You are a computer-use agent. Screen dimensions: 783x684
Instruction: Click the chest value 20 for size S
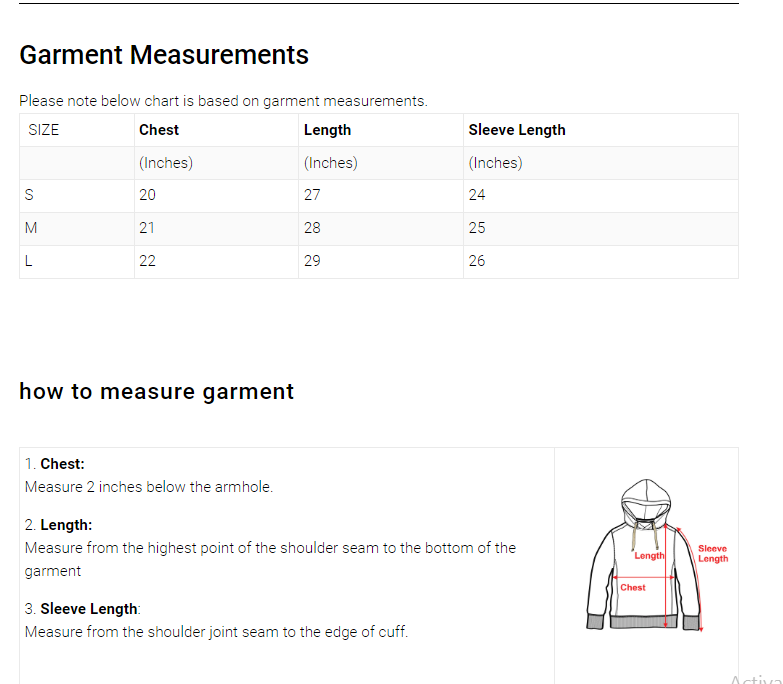coord(147,195)
